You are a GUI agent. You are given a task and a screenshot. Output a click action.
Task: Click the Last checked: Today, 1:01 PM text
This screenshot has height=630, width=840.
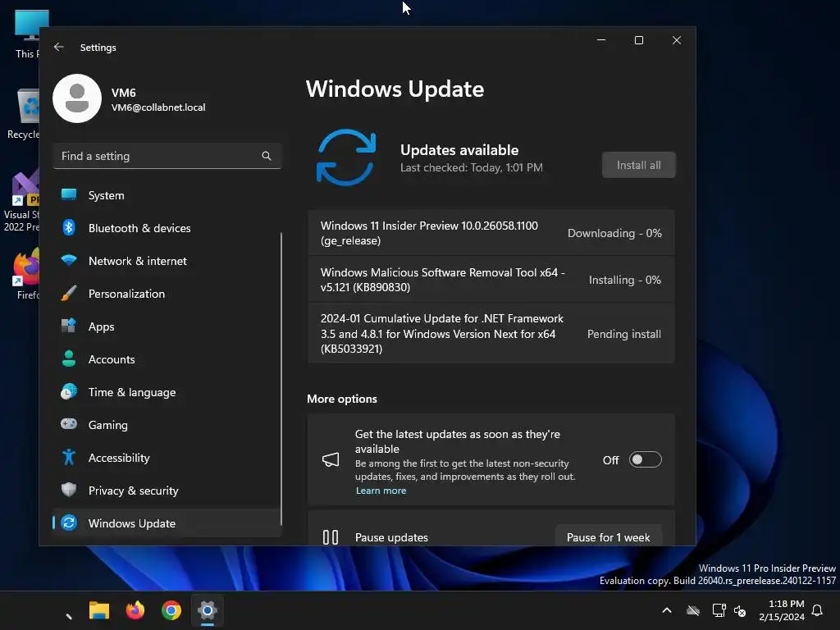pyautogui.click(x=472, y=167)
